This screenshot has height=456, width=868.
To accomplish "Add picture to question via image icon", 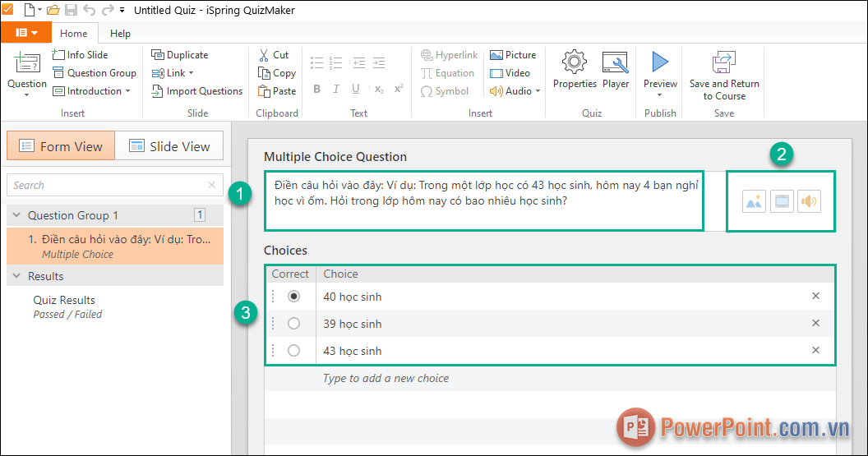I will (x=754, y=201).
